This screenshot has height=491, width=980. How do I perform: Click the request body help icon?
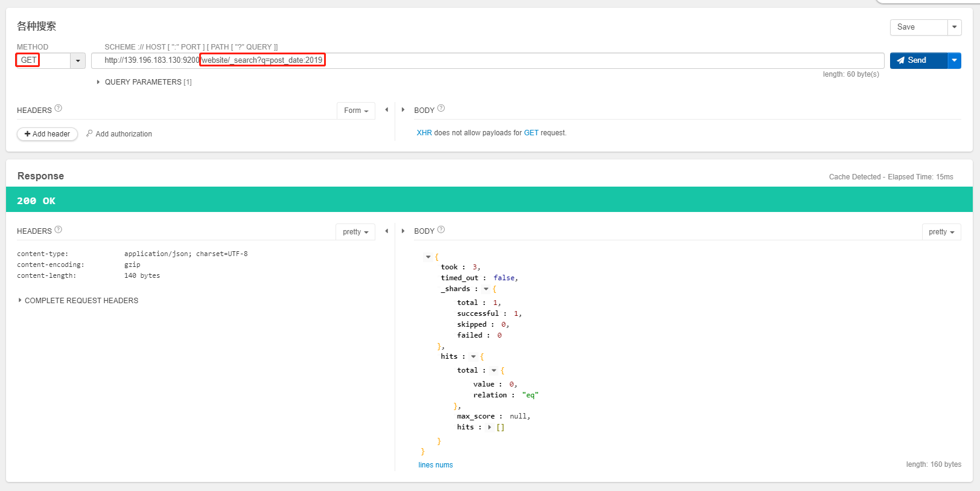tap(441, 109)
